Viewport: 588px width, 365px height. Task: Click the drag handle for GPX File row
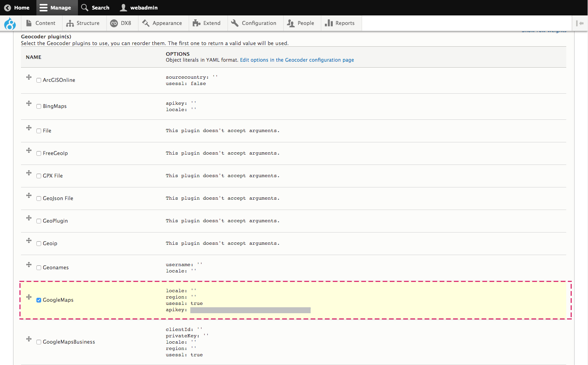29,173
